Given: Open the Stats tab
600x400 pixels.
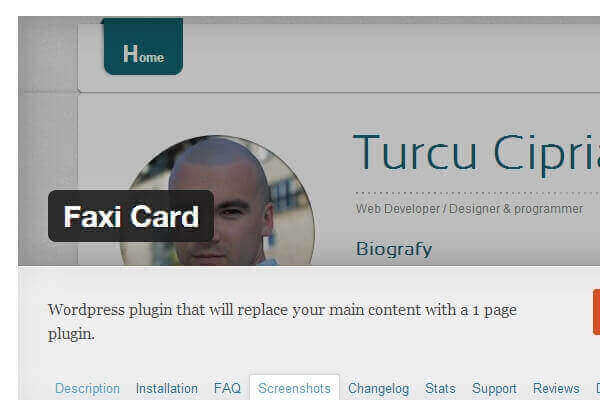Looking at the screenshot, I should pos(440,388).
